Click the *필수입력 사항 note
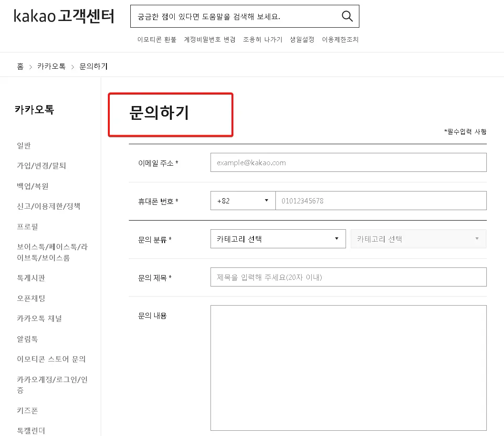 coord(465,131)
